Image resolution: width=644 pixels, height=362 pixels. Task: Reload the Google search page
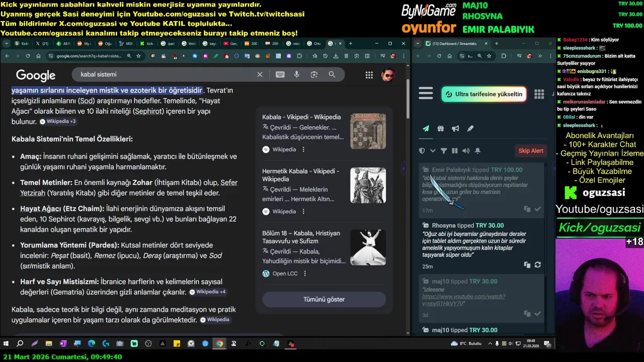(x=28, y=56)
